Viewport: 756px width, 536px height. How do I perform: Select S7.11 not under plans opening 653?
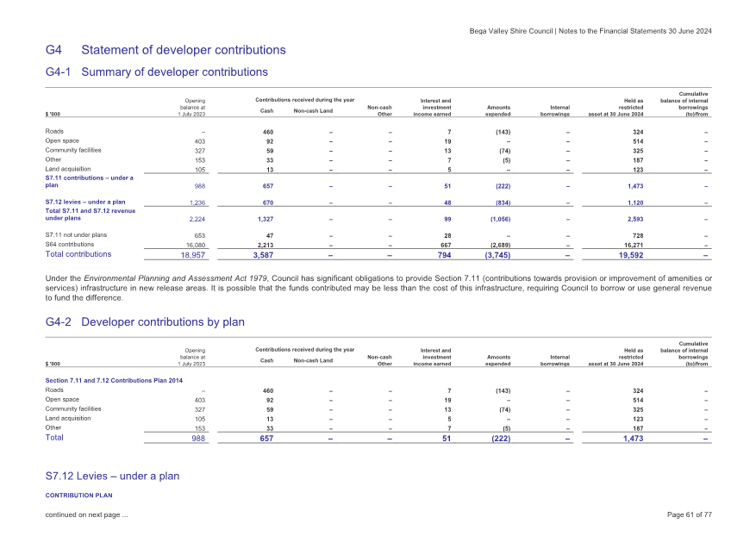click(200, 236)
